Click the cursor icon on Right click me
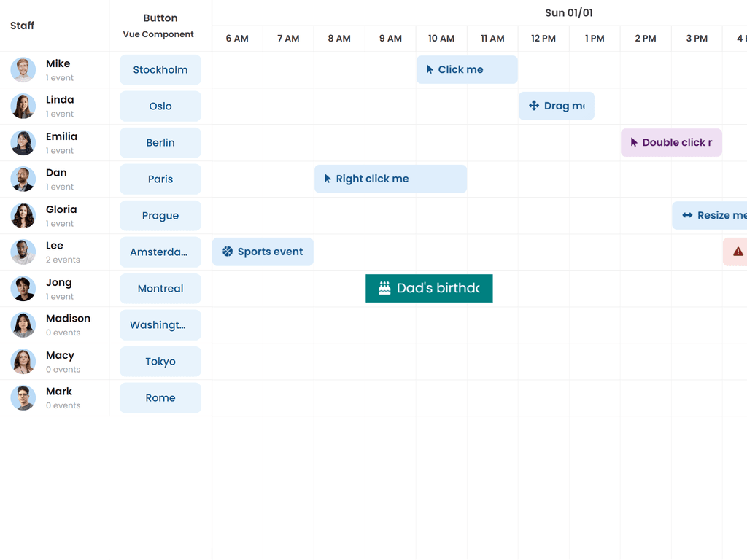747x560 pixels. [328, 179]
